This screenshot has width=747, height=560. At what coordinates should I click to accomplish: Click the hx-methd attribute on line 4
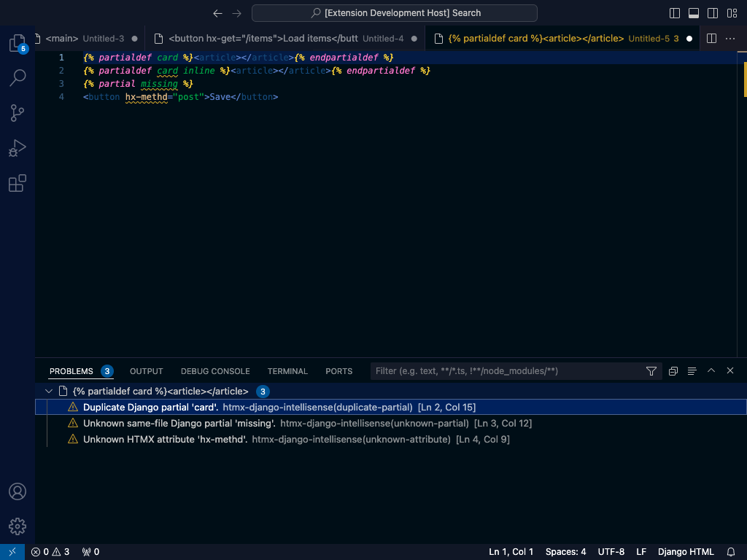146,97
